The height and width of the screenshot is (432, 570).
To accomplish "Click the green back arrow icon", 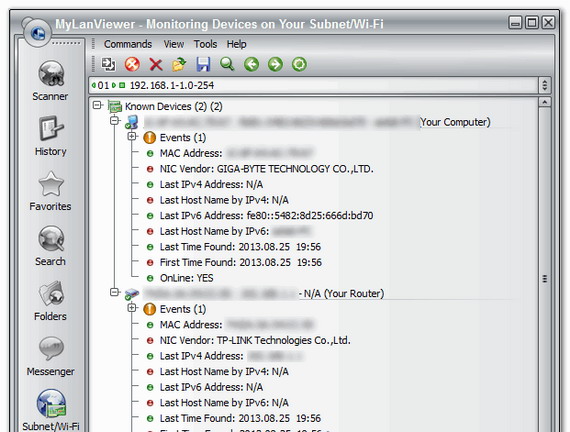I will (251, 64).
